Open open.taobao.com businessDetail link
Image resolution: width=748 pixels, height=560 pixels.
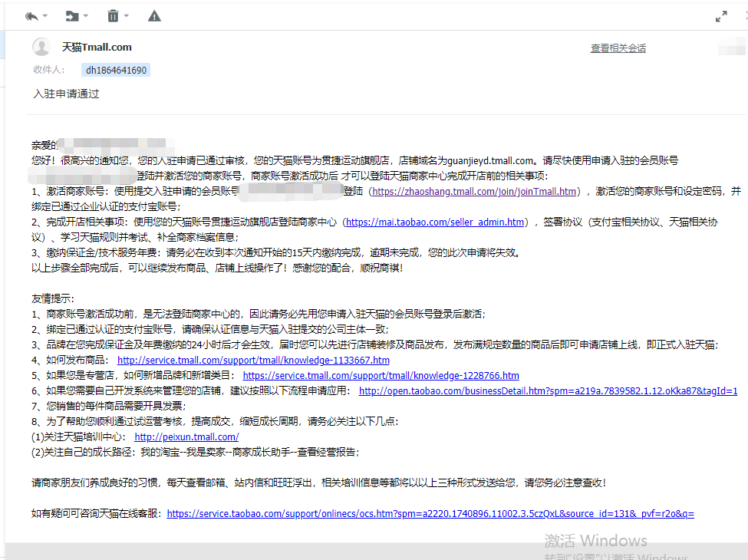pos(548,391)
